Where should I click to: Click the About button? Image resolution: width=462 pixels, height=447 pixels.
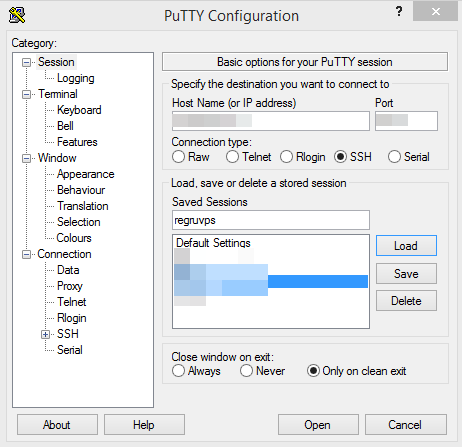(57, 425)
